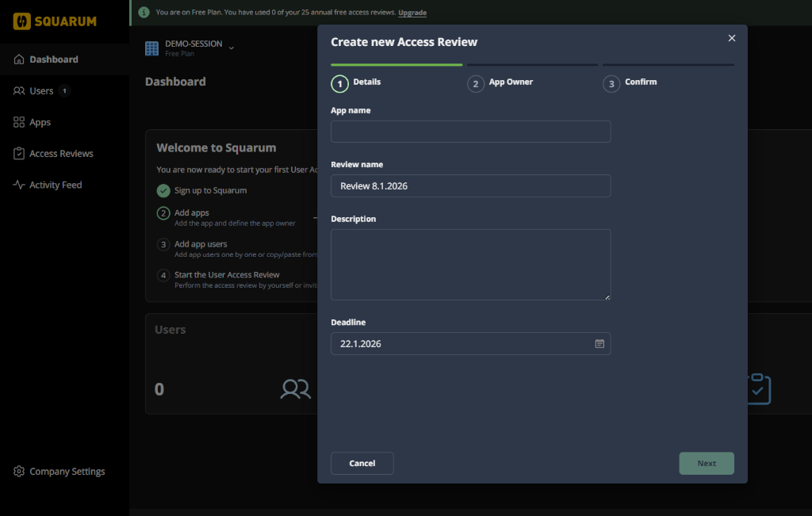This screenshot has height=516, width=812.
Task: Open the Upgrade link in the banner
Action: [412, 13]
